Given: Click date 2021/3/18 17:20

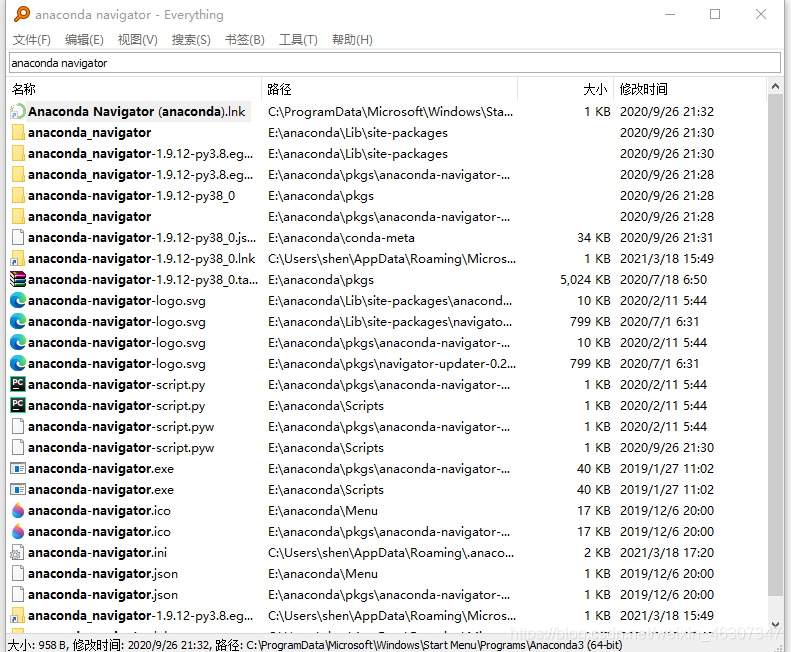Looking at the screenshot, I should pos(667,553).
